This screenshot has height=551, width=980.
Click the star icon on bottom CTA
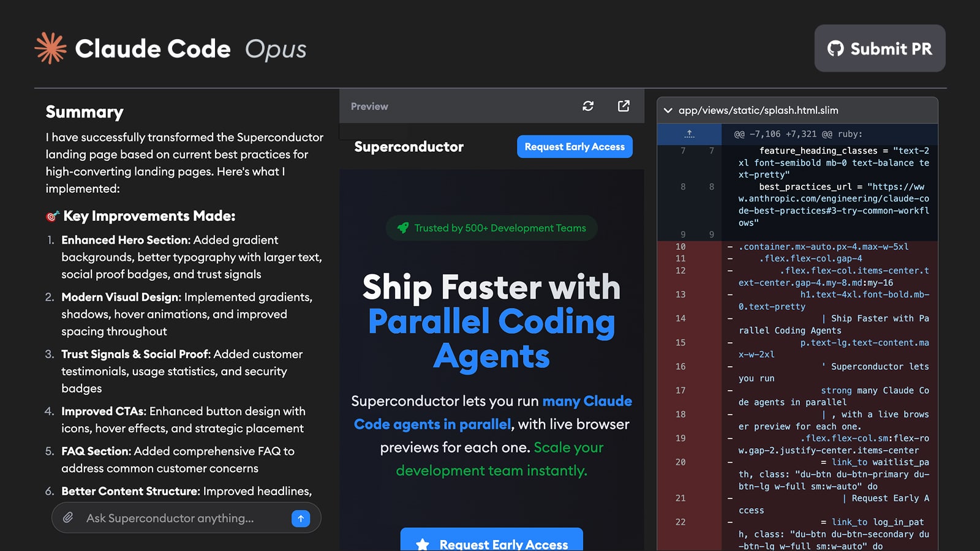[x=423, y=544]
